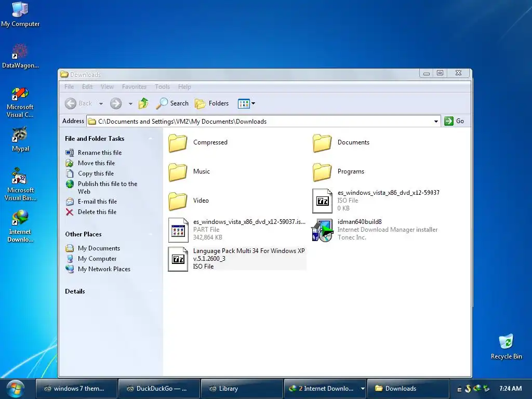The width and height of the screenshot is (532, 399).
Task: Click the green-arrow rightmost tray icon
Action: click(486, 388)
